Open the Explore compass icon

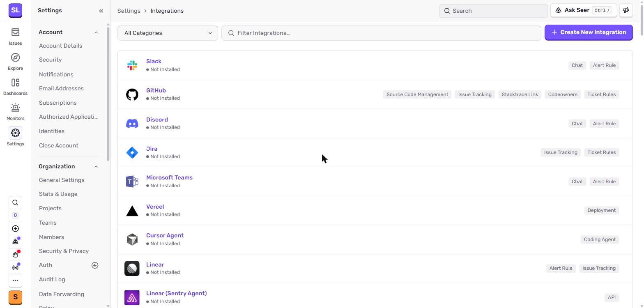coord(15,57)
